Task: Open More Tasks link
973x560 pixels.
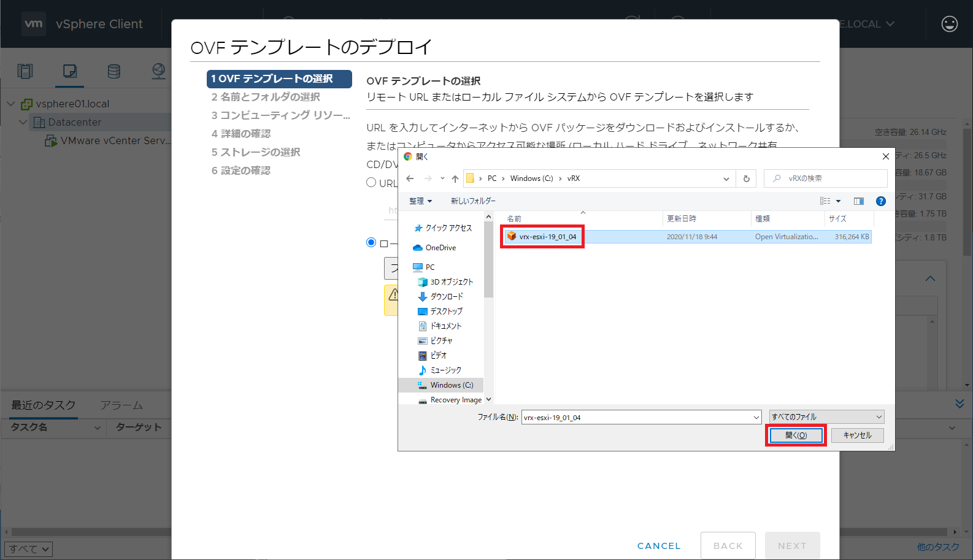Action: tap(938, 547)
